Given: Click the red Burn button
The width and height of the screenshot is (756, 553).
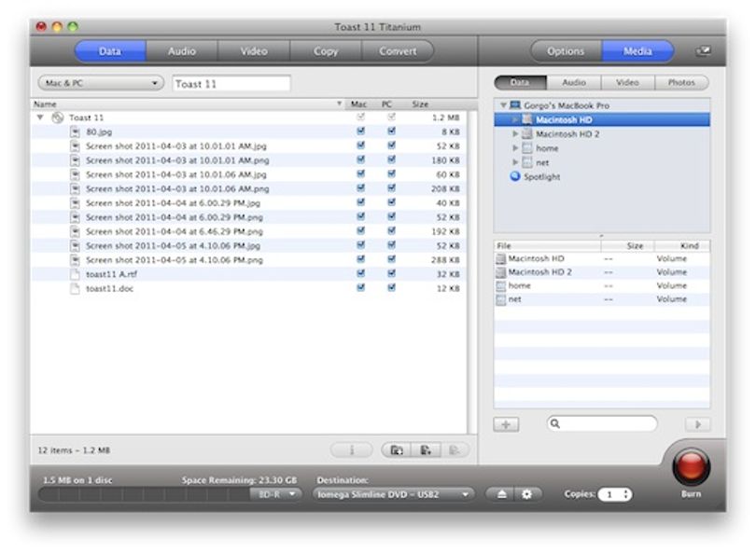Looking at the screenshot, I should tap(691, 466).
